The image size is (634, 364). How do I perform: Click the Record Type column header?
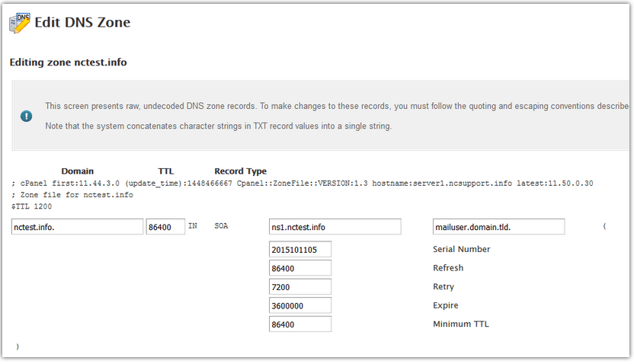pos(241,171)
